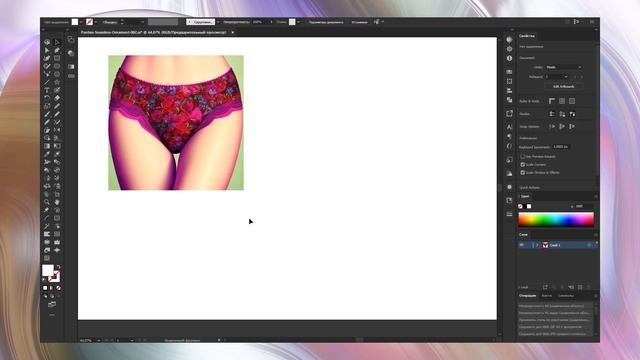Switch to the Свойства panel tab
This screenshot has width=640, height=360.
coord(527,36)
